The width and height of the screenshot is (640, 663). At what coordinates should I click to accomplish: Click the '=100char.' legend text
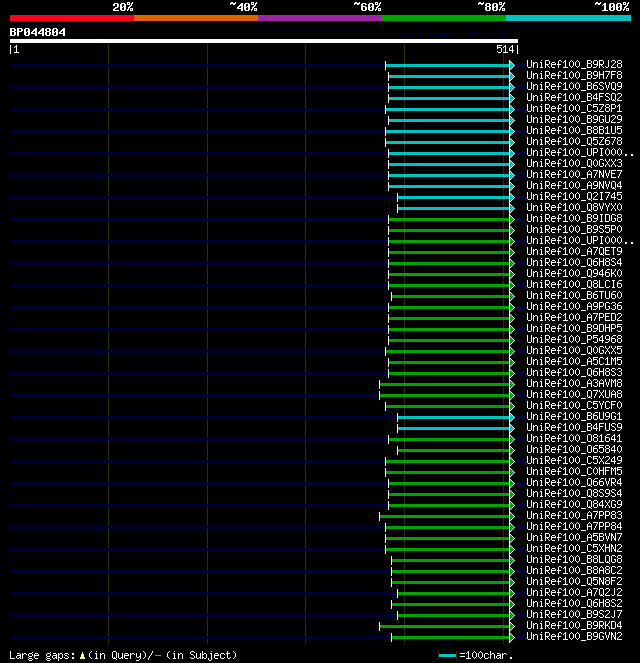pyautogui.click(x=486, y=655)
